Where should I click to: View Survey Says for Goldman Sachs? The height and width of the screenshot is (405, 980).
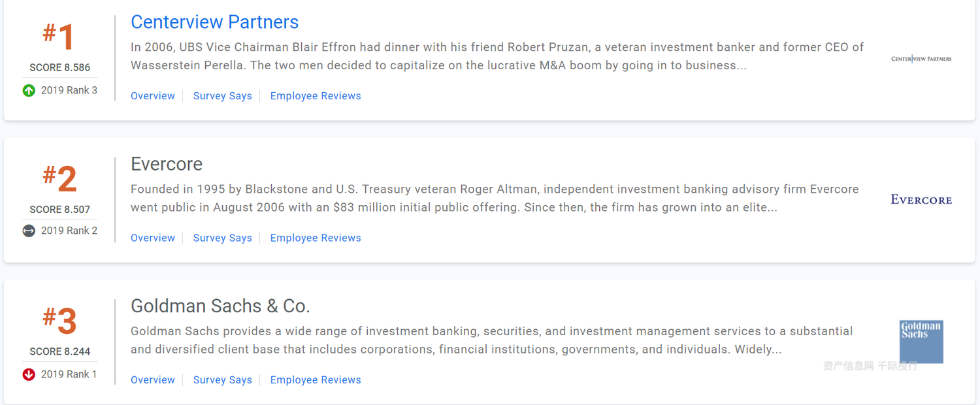[222, 380]
